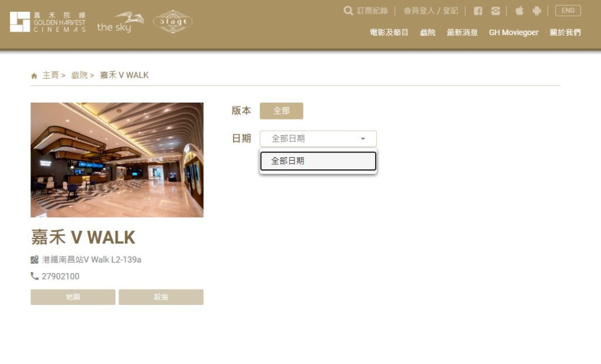Open the sky cinema logo

click(120, 22)
